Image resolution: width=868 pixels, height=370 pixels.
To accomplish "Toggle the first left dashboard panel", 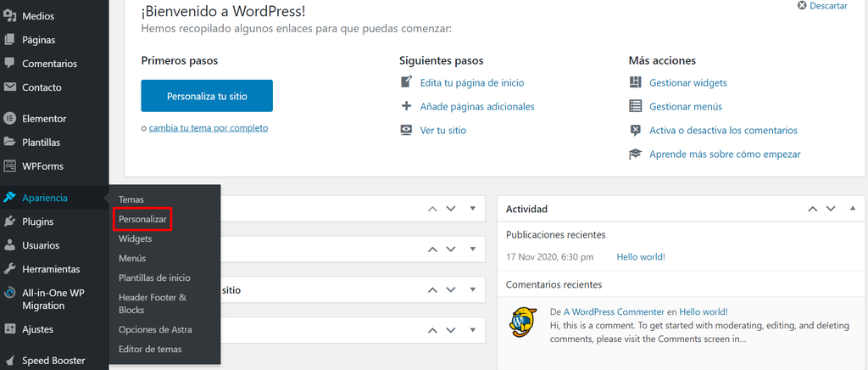I will 473,209.
